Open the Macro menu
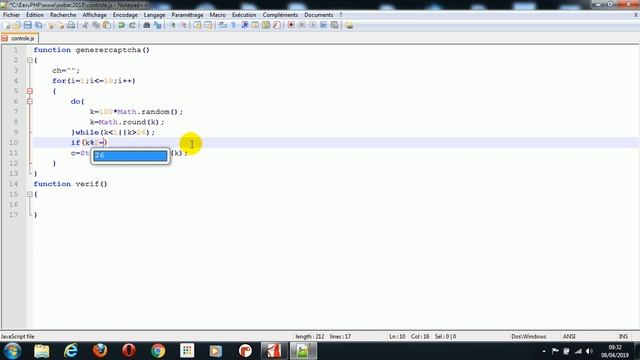 [x=218, y=15]
